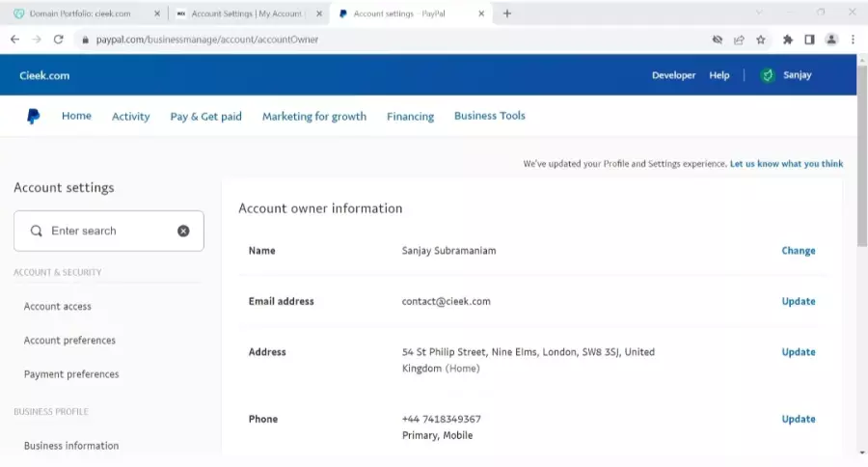Click the 54 St Philip Street address text
This screenshot has width=868, height=467.
point(529,360)
